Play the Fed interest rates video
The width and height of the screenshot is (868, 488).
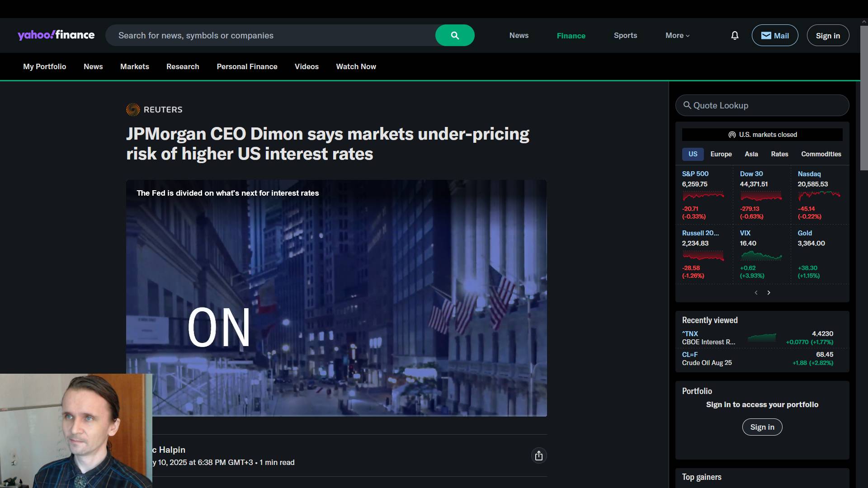[336, 298]
